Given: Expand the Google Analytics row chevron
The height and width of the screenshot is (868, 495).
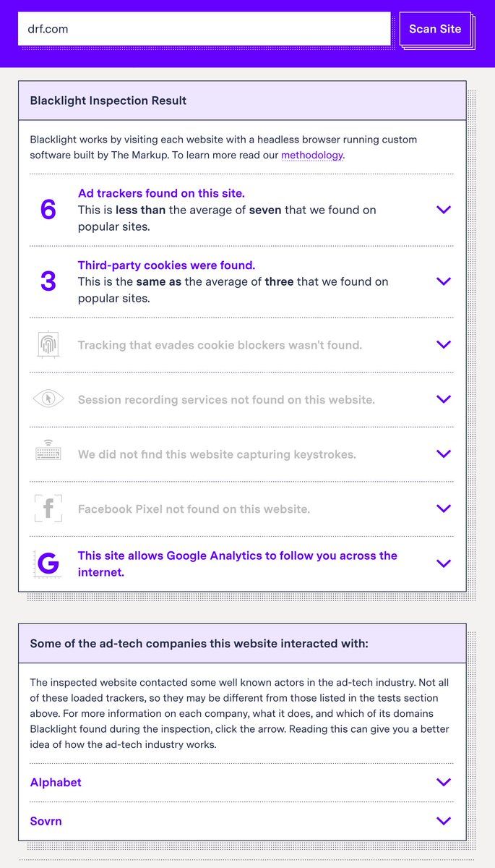Looking at the screenshot, I should [x=444, y=563].
